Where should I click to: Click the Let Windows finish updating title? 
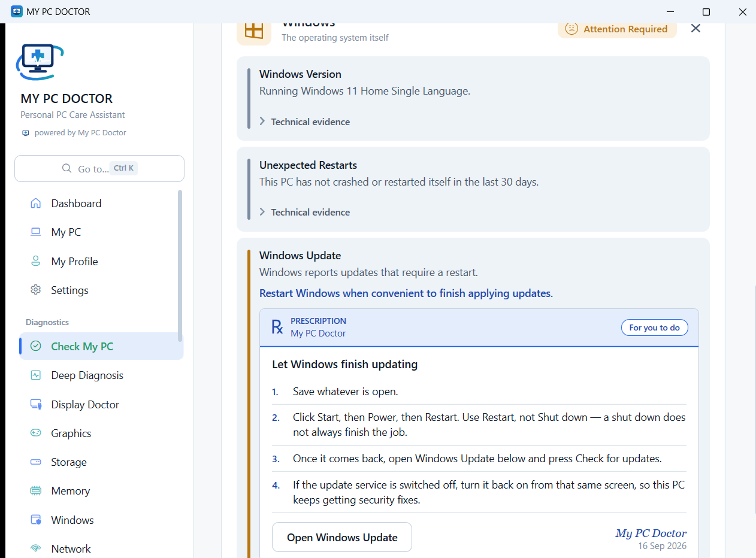click(x=345, y=364)
